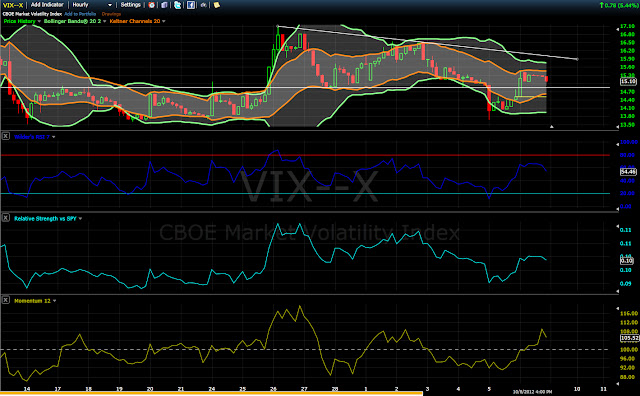Close the Momentum 12 indicator pane
The image size is (640, 396).
6,300
